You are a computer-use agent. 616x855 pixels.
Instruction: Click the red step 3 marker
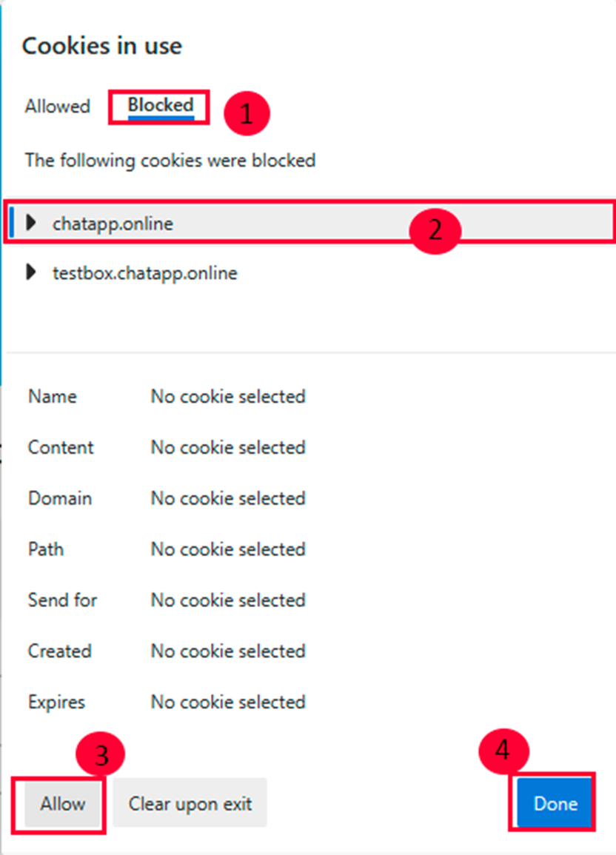pos(101,754)
